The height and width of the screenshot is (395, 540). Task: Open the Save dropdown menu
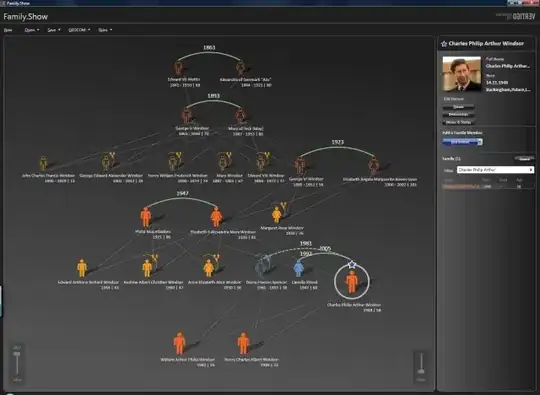click(54, 30)
